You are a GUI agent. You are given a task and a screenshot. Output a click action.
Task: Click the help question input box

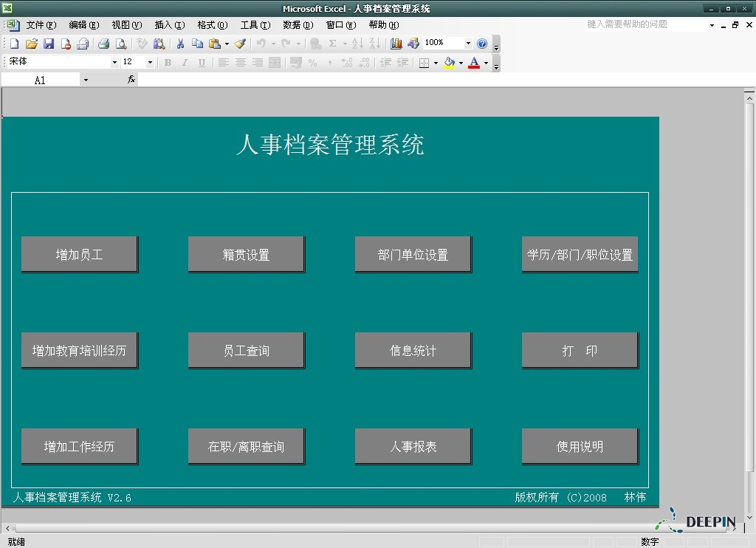pos(646,24)
